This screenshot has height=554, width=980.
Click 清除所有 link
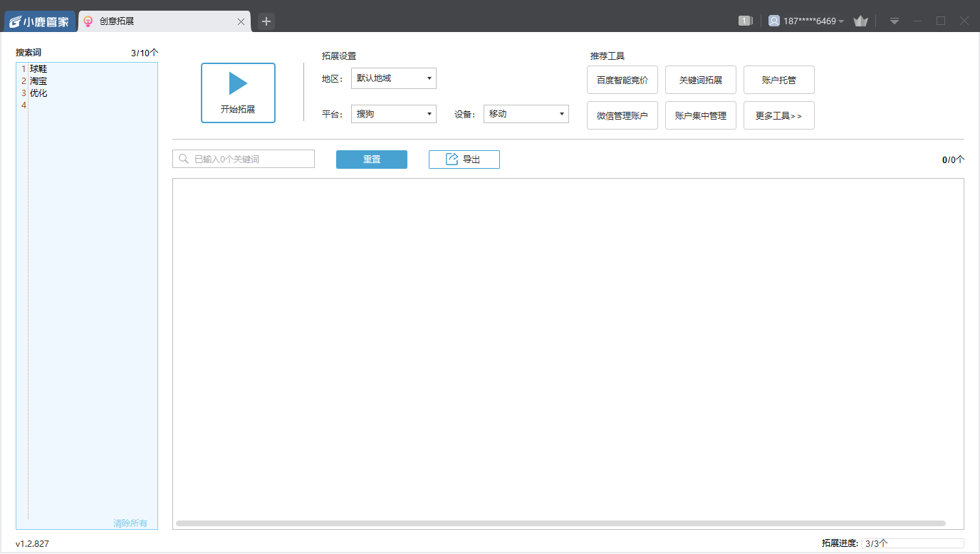tap(130, 523)
